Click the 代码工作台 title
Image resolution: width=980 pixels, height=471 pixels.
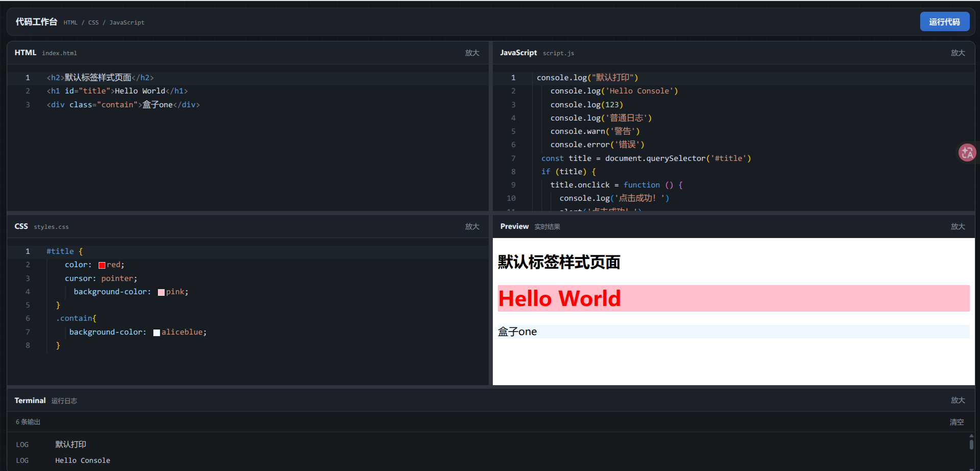tap(36, 21)
